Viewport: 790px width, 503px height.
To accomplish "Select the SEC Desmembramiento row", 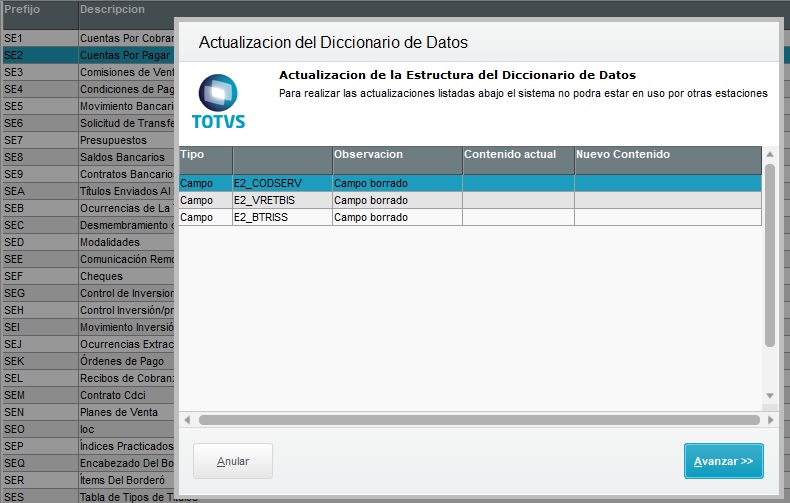I will (88, 225).
